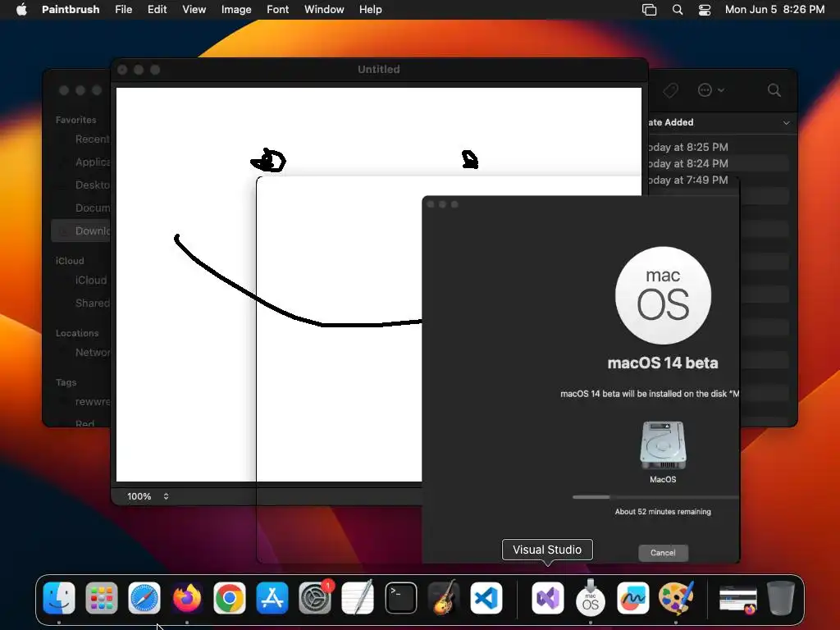This screenshot has width=840, height=630.
Task: Click the menu bar date and time
Action: [x=774, y=10]
